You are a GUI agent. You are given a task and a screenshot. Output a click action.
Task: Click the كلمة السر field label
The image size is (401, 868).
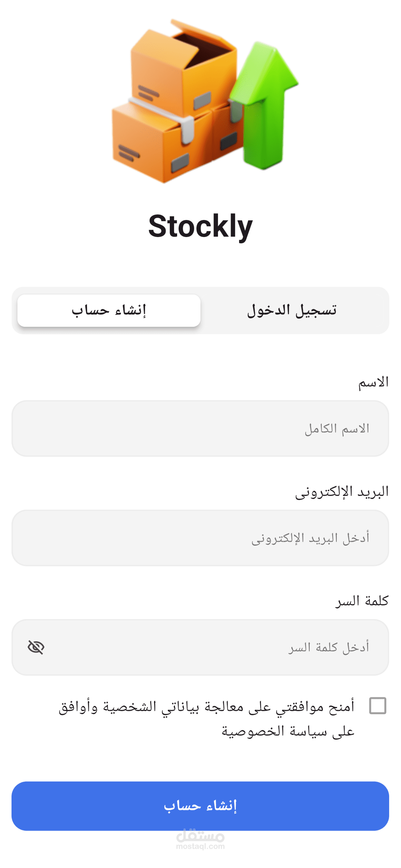[x=362, y=601]
